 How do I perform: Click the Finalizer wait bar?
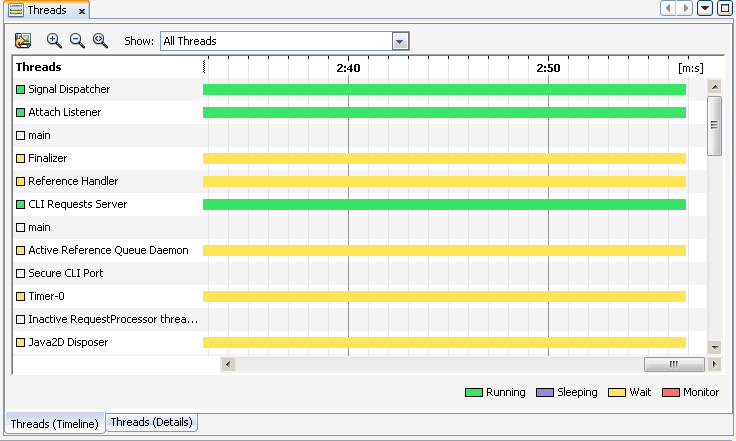click(x=444, y=158)
